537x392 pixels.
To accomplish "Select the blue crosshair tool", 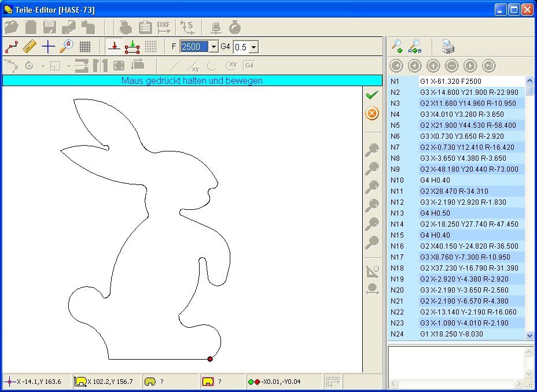I will pyautogui.click(x=48, y=46).
